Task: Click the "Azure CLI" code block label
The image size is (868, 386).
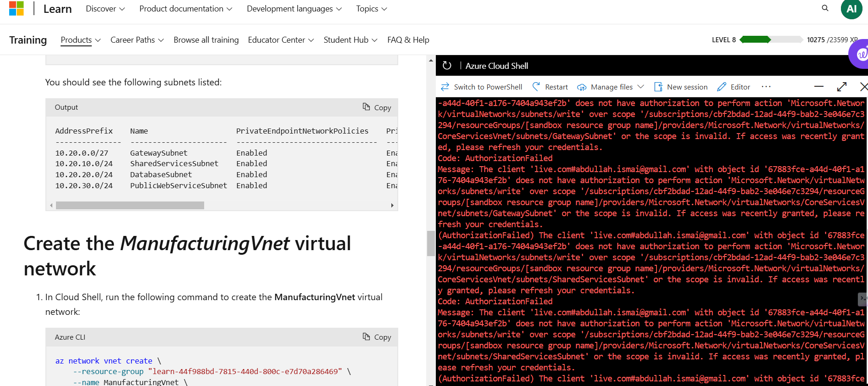Action: 70,337
